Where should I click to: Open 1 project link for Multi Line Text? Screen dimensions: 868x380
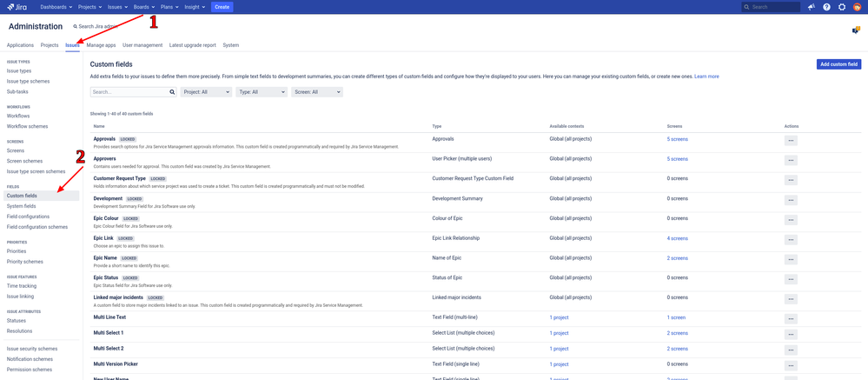pyautogui.click(x=559, y=318)
